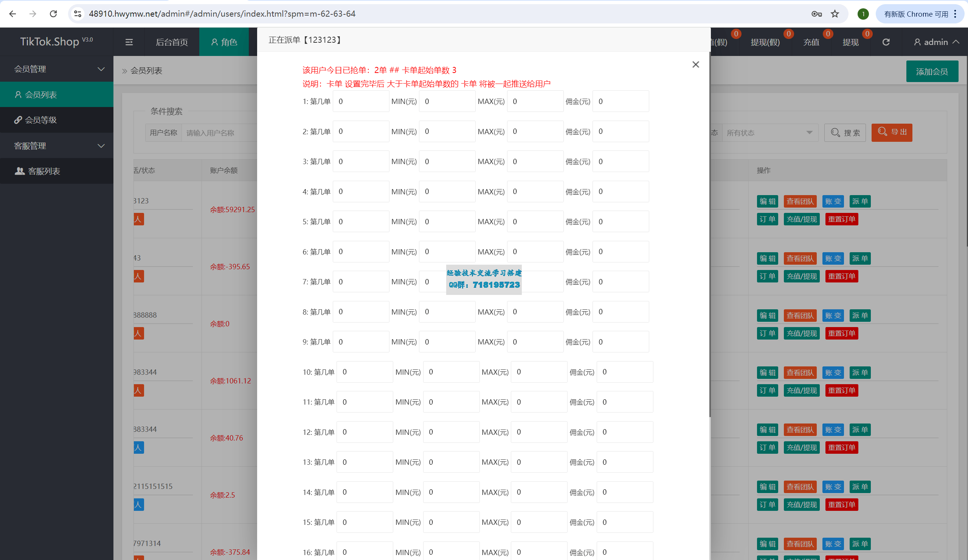Click 派单 for balance 59291.25 row
The width and height of the screenshot is (968, 560).
click(860, 201)
